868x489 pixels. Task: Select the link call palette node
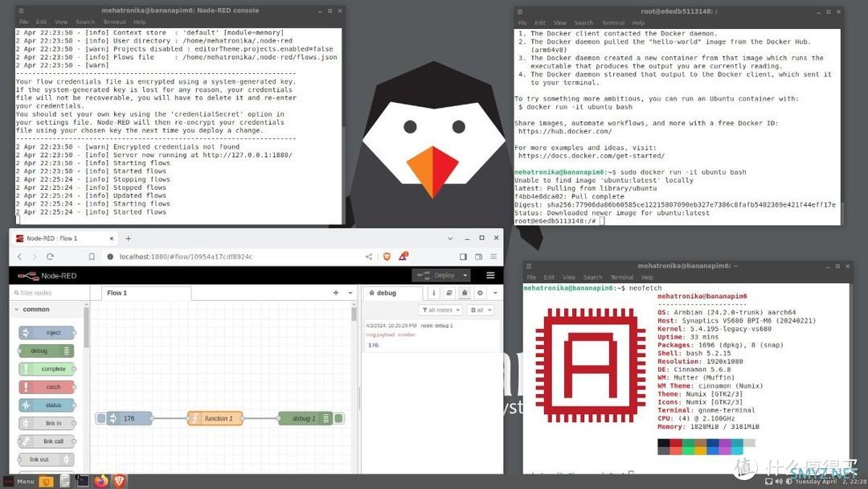pyautogui.click(x=47, y=441)
